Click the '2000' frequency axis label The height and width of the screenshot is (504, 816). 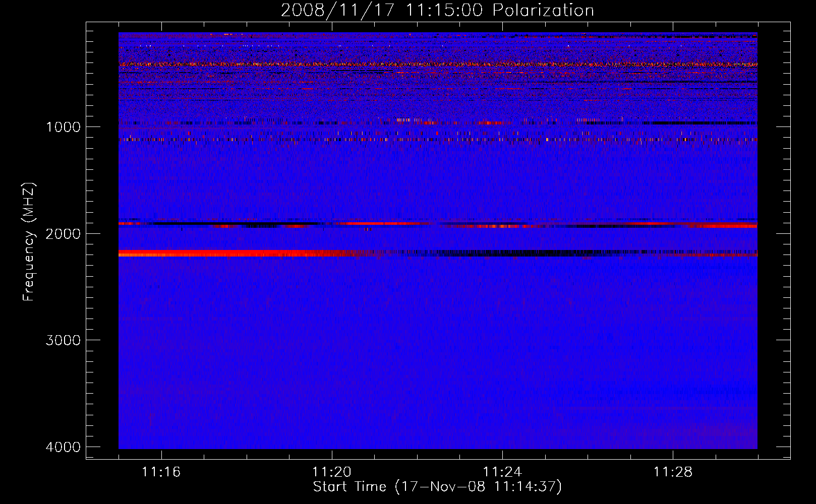63,233
